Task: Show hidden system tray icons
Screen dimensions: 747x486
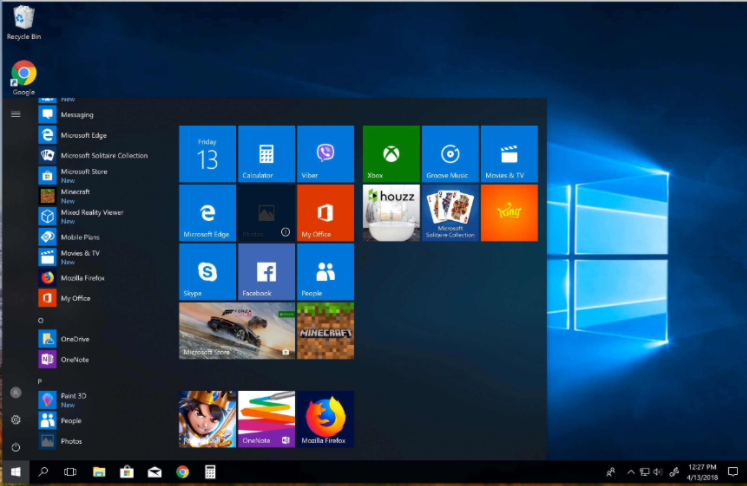Action: coord(631,472)
